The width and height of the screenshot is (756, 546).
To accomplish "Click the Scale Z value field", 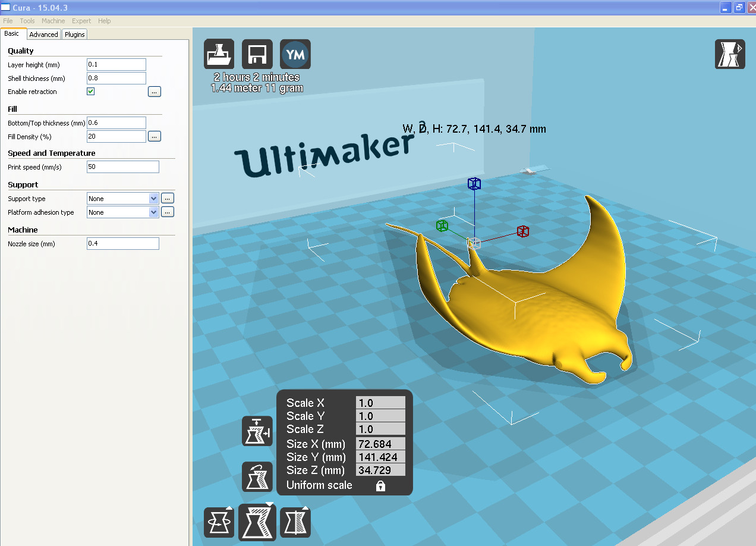I will [x=380, y=429].
